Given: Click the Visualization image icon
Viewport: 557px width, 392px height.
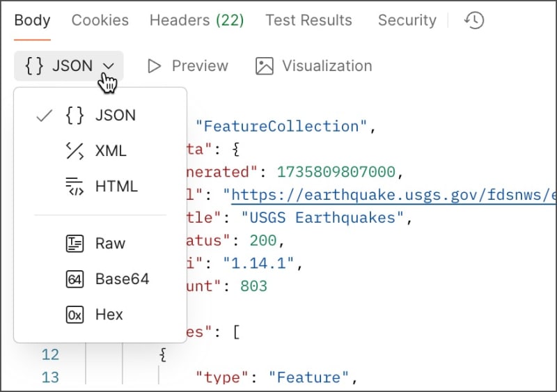Looking at the screenshot, I should pos(265,66).
